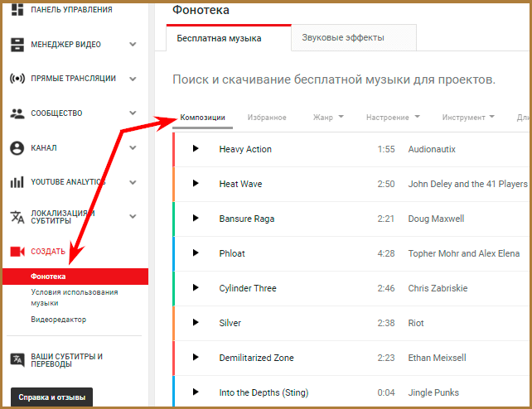Click artist Doug Maxwell
Screen dimensions: 532x409
pos(436,219)
